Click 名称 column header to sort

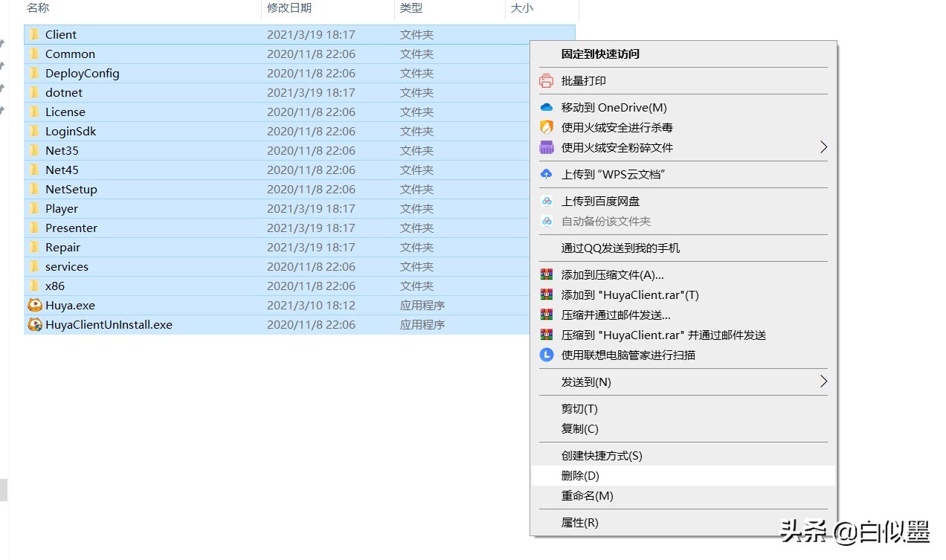[x=38, y=8]
